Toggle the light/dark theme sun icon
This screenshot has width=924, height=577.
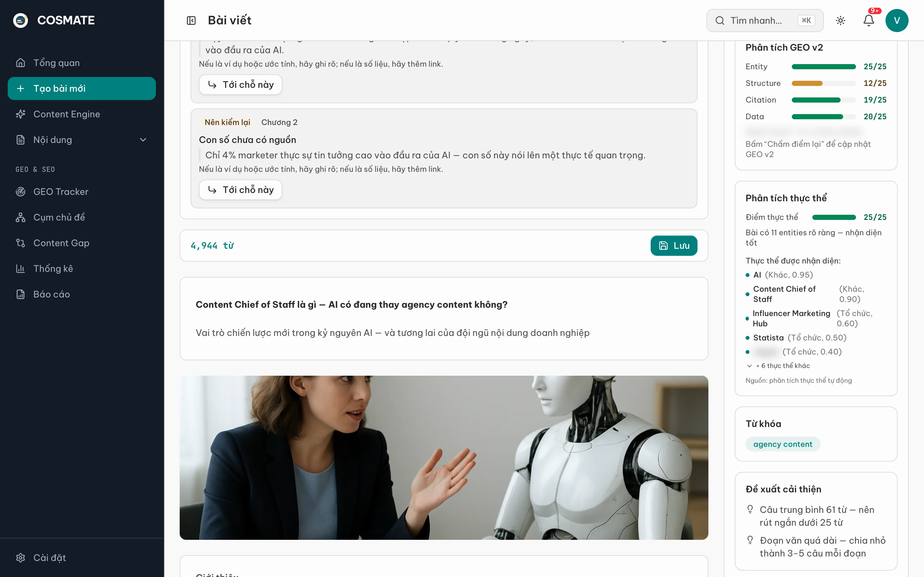tap(840, 20)
